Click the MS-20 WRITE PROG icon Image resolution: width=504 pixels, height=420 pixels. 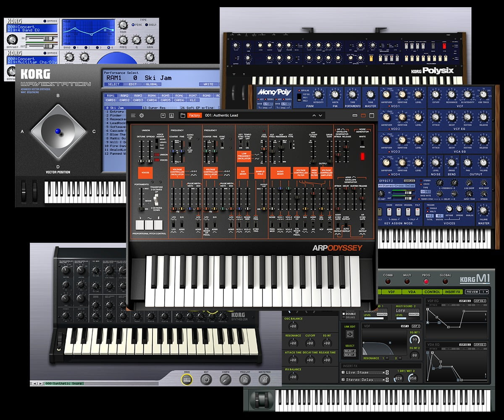tap(264, 379)
